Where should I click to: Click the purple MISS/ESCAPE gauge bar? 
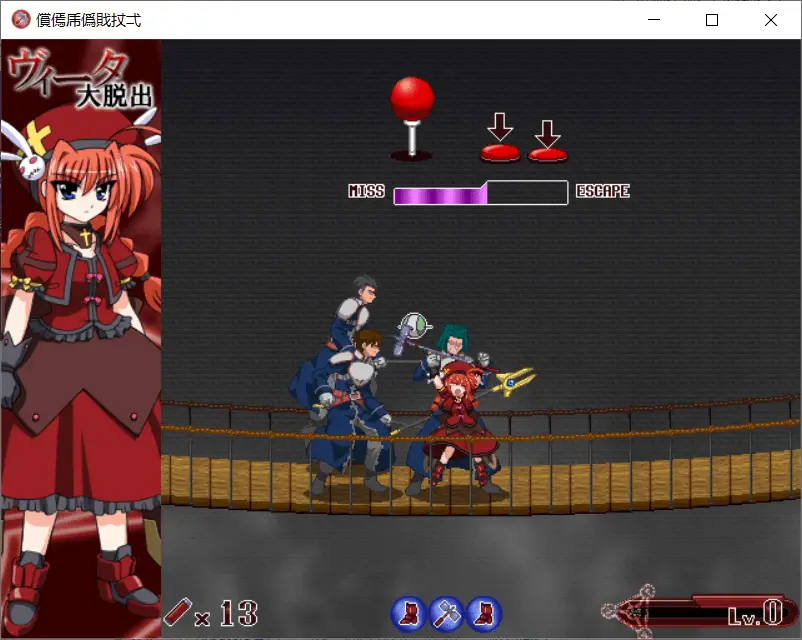(480, 192)
